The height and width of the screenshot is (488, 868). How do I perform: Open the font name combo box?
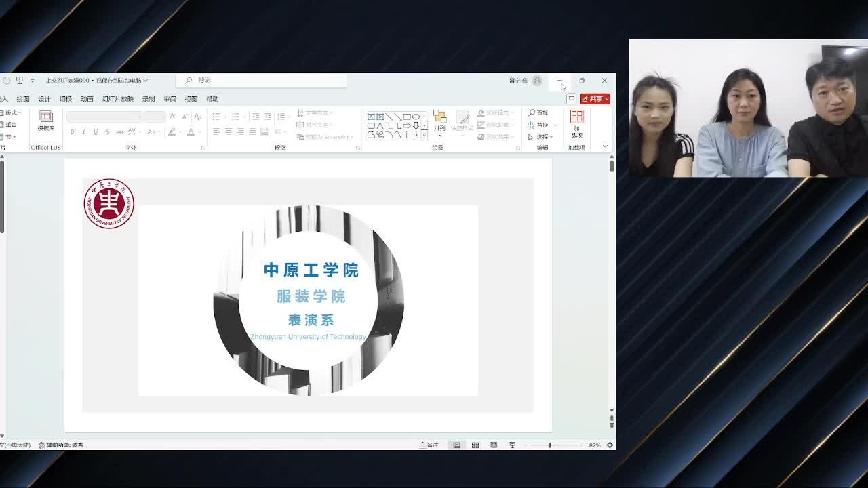click(104, 117)
